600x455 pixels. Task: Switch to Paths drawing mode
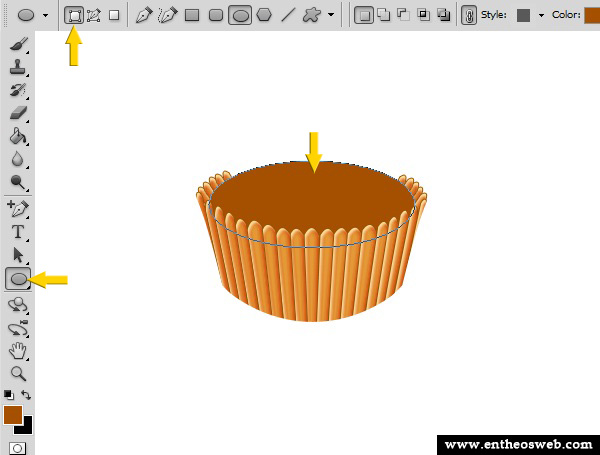pos(94,15)
